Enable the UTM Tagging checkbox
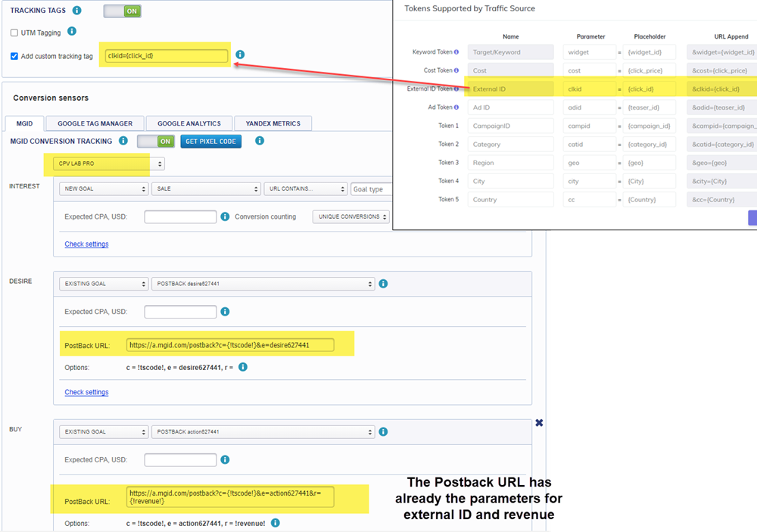This screenshot has height=532, width=757. [x=14, y=32]
